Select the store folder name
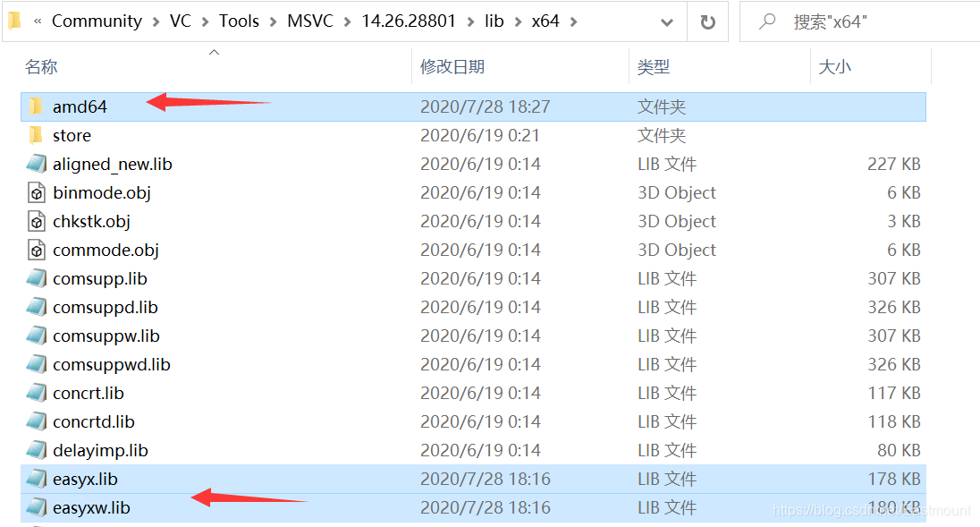Screen dimensions: 980x527 tap(72, 136)
